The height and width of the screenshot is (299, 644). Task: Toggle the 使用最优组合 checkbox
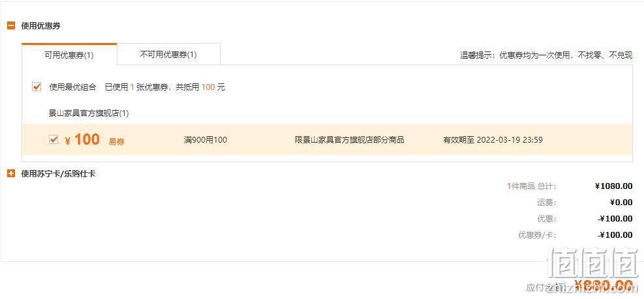(37, 87)
